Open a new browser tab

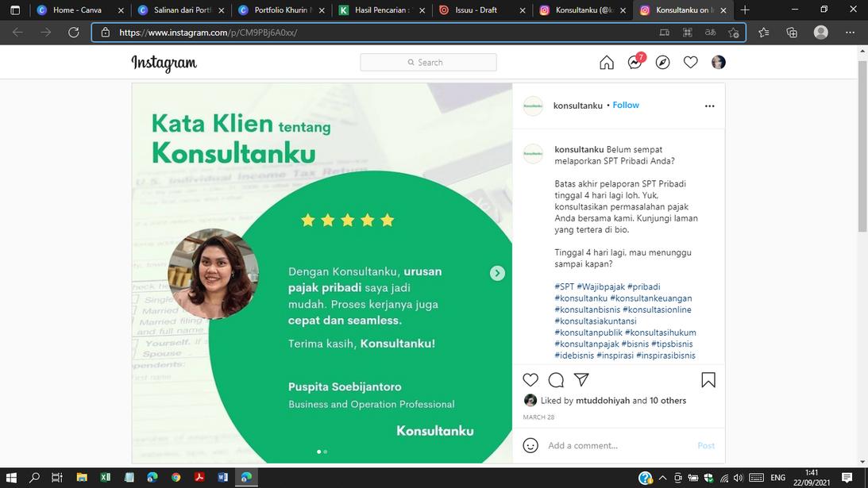pos(745,10)
